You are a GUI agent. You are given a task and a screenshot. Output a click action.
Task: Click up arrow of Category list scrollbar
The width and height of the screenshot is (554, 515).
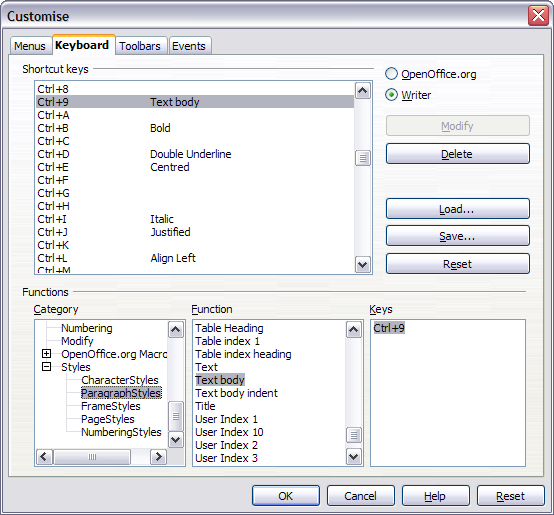point(176,330)
